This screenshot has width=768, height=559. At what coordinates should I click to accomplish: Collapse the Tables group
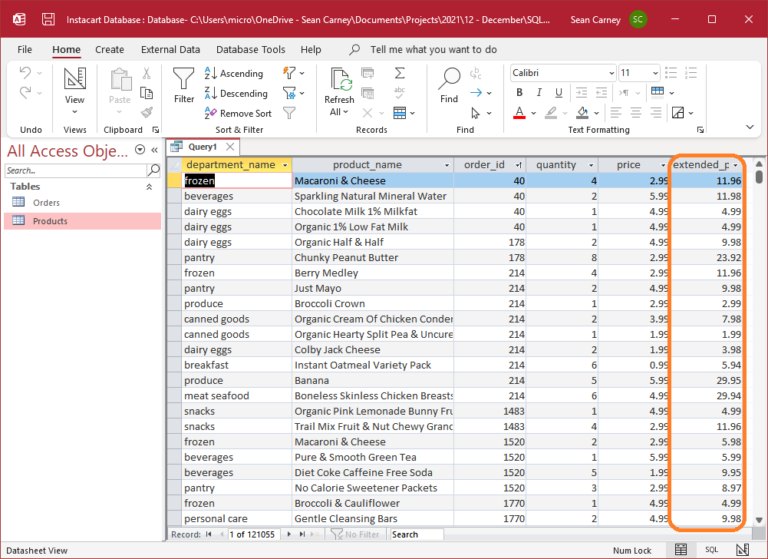click(150, 187)
